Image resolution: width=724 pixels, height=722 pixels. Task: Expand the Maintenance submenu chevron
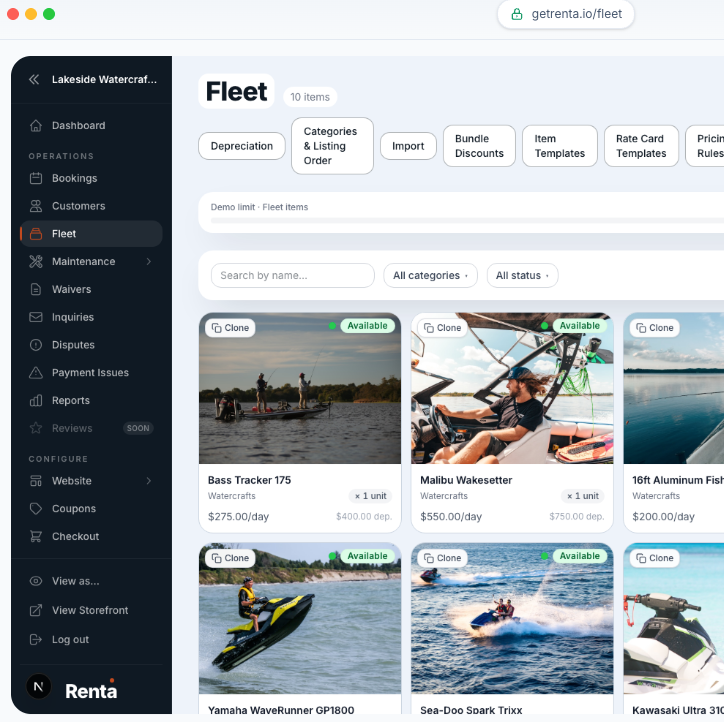[149, 261]
